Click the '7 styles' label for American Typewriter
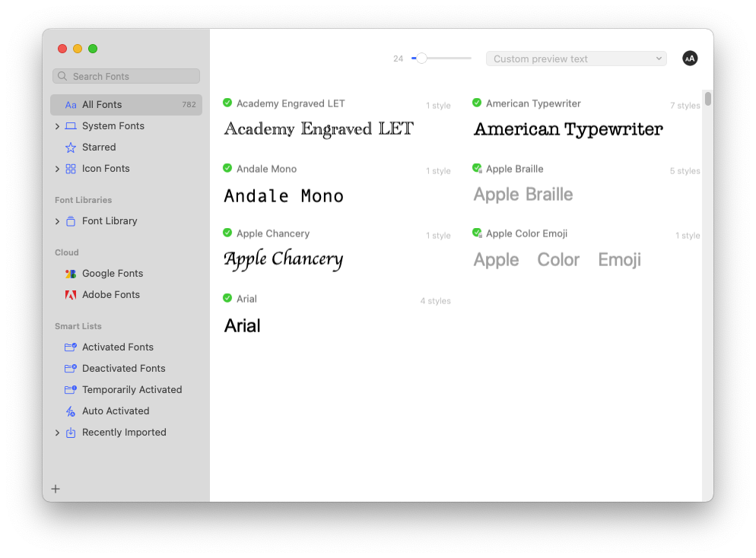The width and height of the screenshot is (756, 558). click(685, 106)
